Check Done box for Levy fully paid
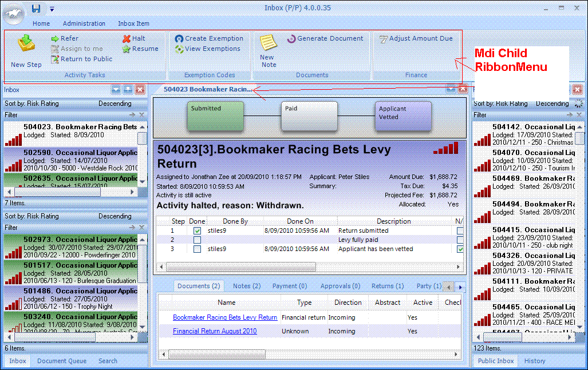 pyautogui.click(x=197, y=240)
